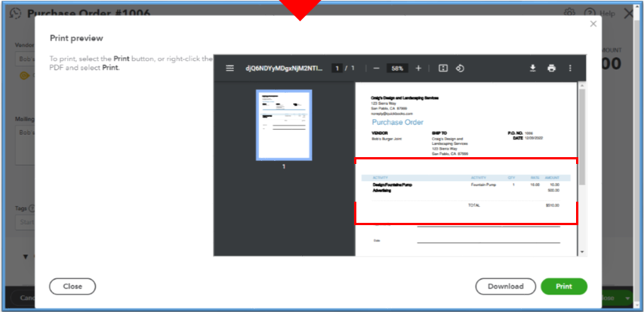This screenshot has width=644, height=312.
Task: Select the page 1 thumbnail
Action: click(284, 125)
